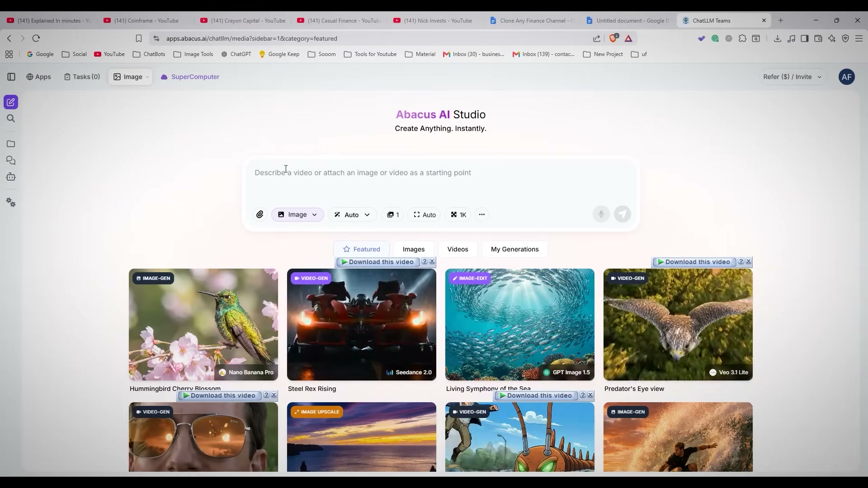
Task: Open the AF account avatar
Action: coord(847,77)
